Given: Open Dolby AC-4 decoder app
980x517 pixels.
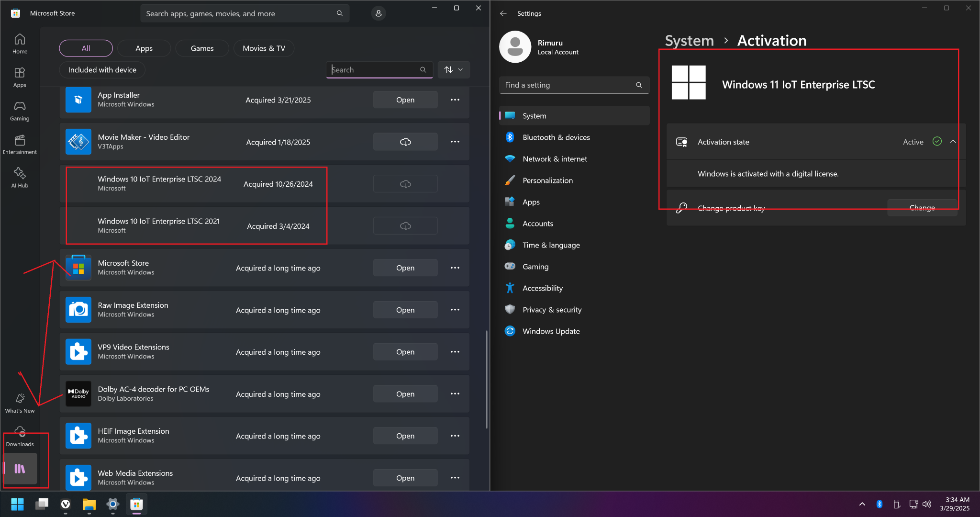Looking at the screenshot, I should [405, 394].
